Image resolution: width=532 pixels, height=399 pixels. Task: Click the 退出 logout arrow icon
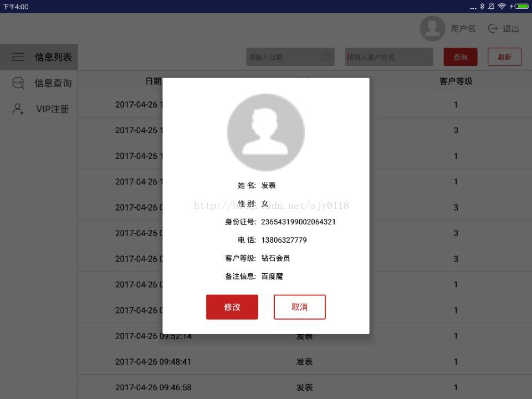[493, 28]
